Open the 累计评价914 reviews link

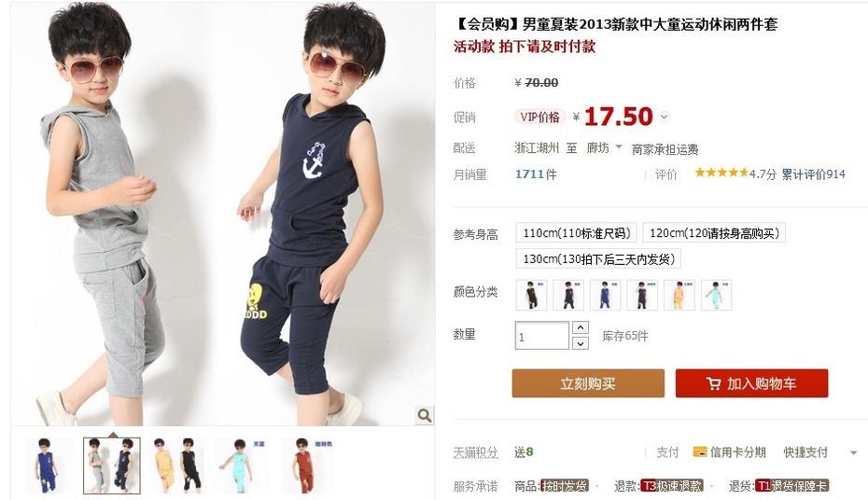point(813,174)
